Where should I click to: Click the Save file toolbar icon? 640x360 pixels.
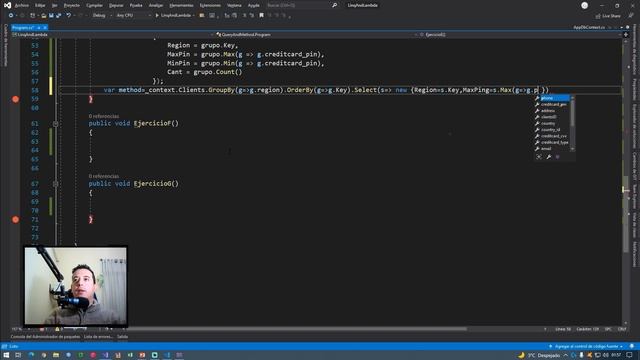(x=51, y=16)
